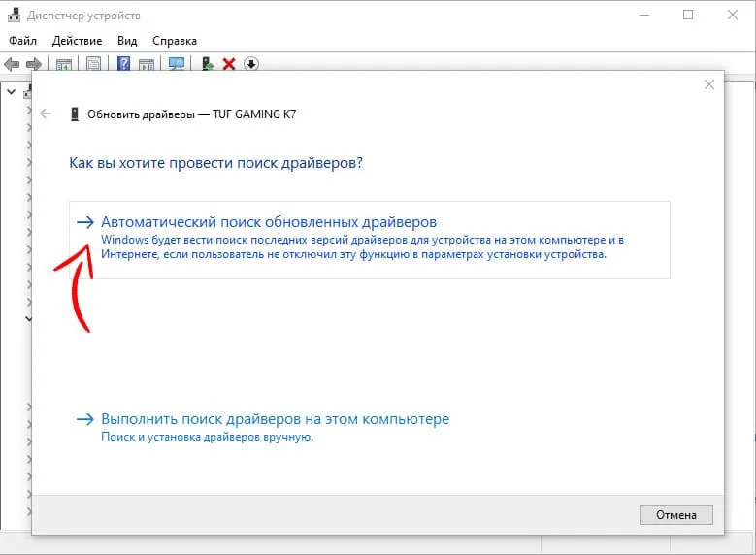Click the Back arrow in Device Manager toolbar

coord(12,64)
